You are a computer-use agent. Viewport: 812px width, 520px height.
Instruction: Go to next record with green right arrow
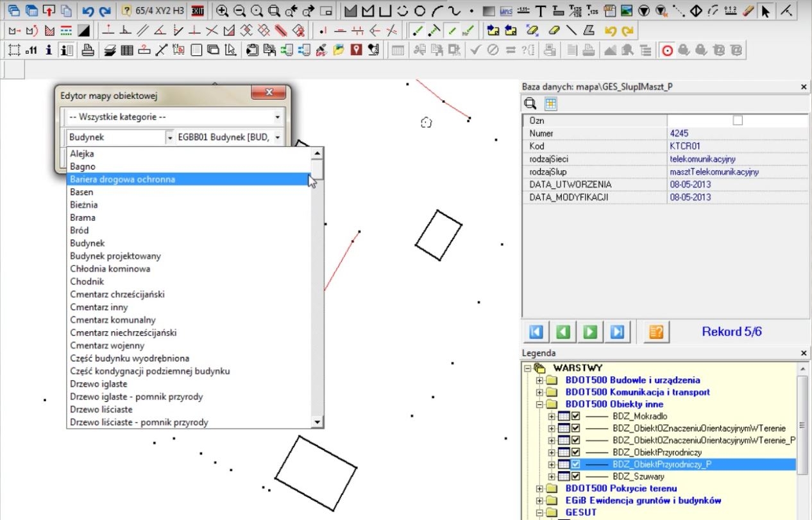(590, 332)
